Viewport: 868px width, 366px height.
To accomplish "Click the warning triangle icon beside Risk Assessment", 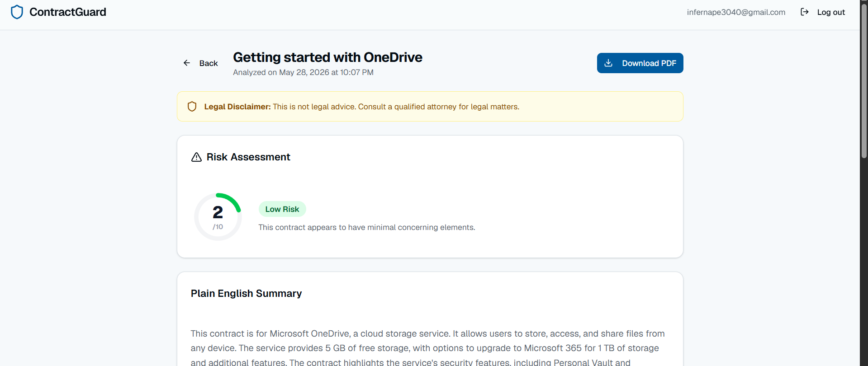I will (196, 157).
